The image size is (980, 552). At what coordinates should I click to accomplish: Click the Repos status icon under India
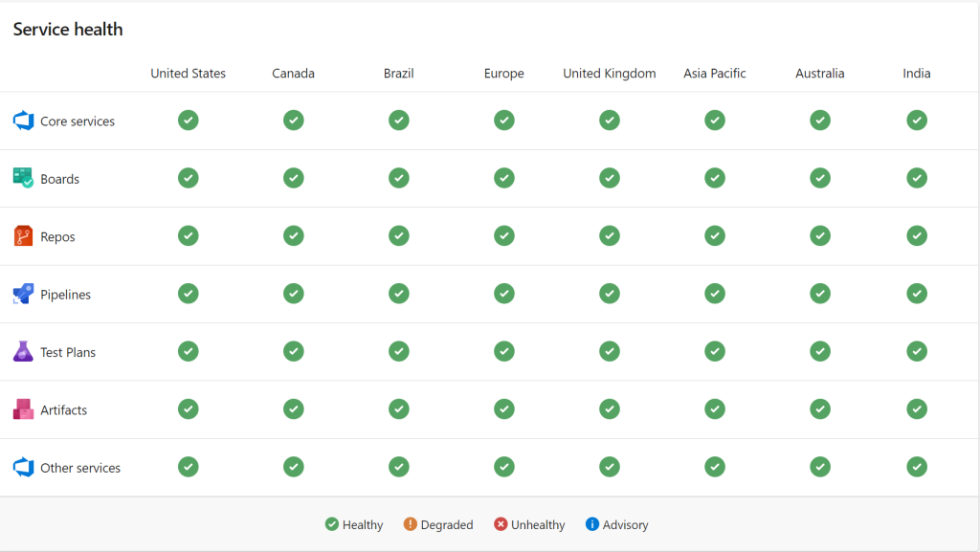(x=916, y=235)
